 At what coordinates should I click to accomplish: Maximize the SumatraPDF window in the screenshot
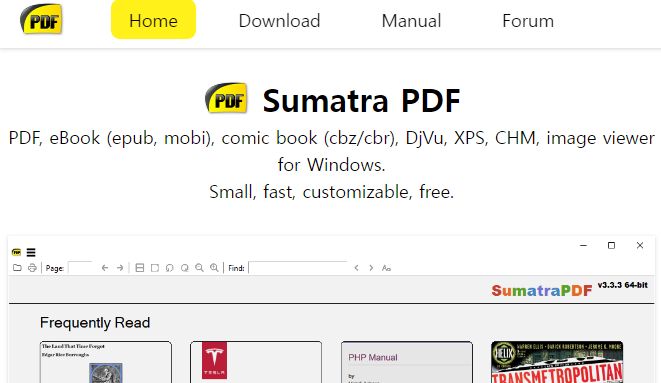[611, 245]
